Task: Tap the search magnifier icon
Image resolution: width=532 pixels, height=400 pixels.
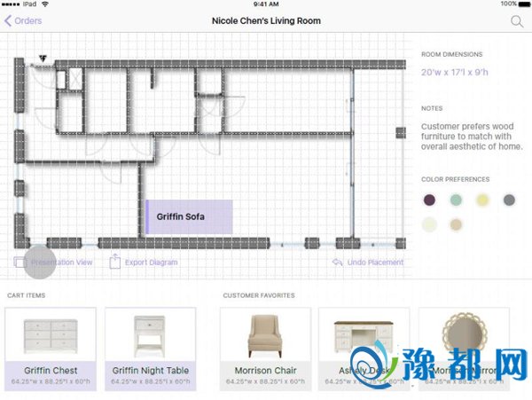Action: click(x=517, y=20)
